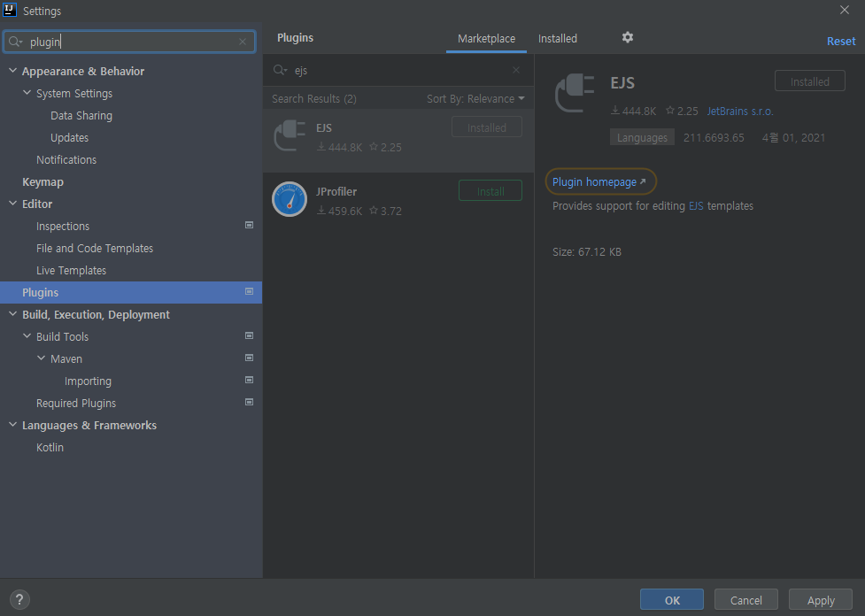
Task: Select Updates in the settings tree
Action: [69, 137]
